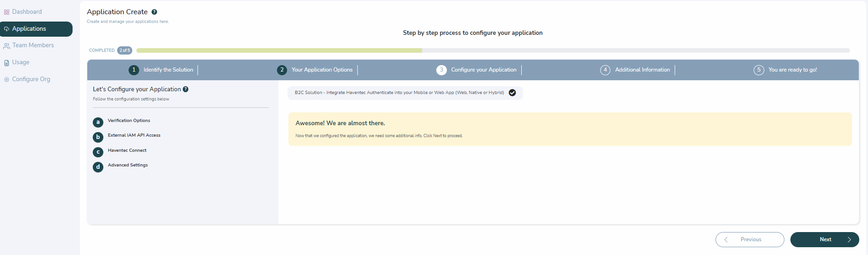Click the COMPLETED label
868x255 pixels.
102,50
